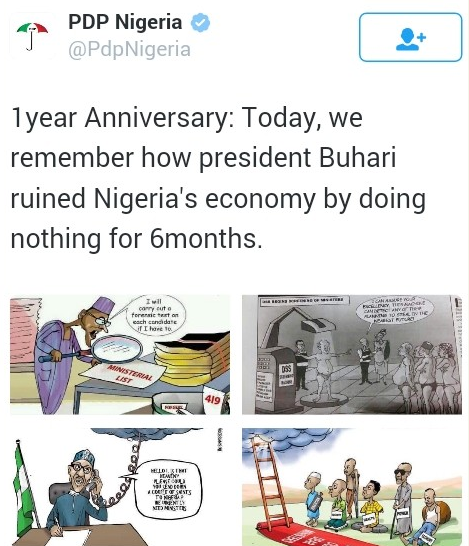Tap the 419 tag in first cartoon
Image resolution: width=469 pixels, height=546 pixels.
[212, 399]
